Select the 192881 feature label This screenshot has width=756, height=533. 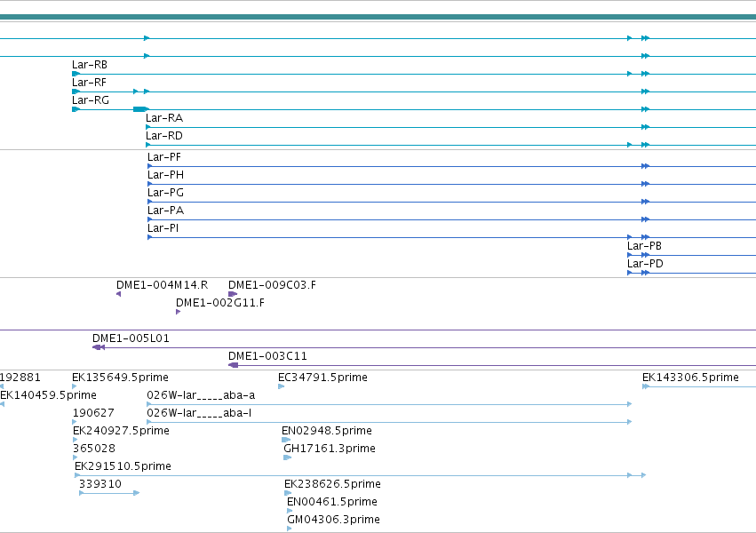click(x=20, y=378)
